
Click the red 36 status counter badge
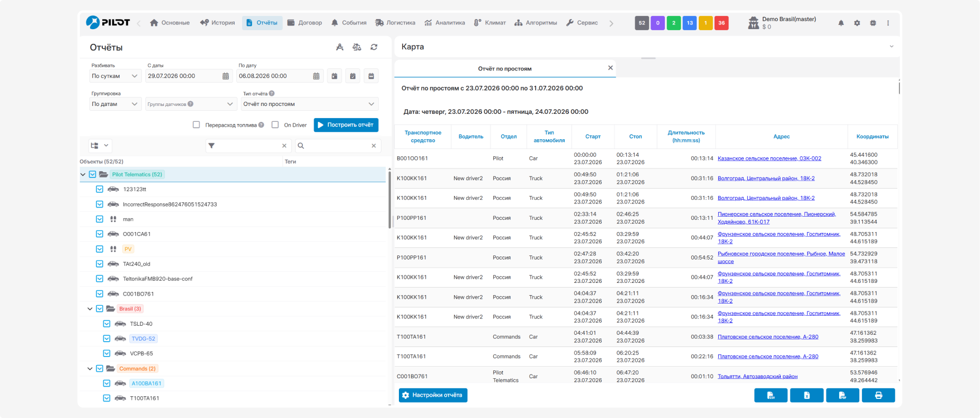click(721, 23)
